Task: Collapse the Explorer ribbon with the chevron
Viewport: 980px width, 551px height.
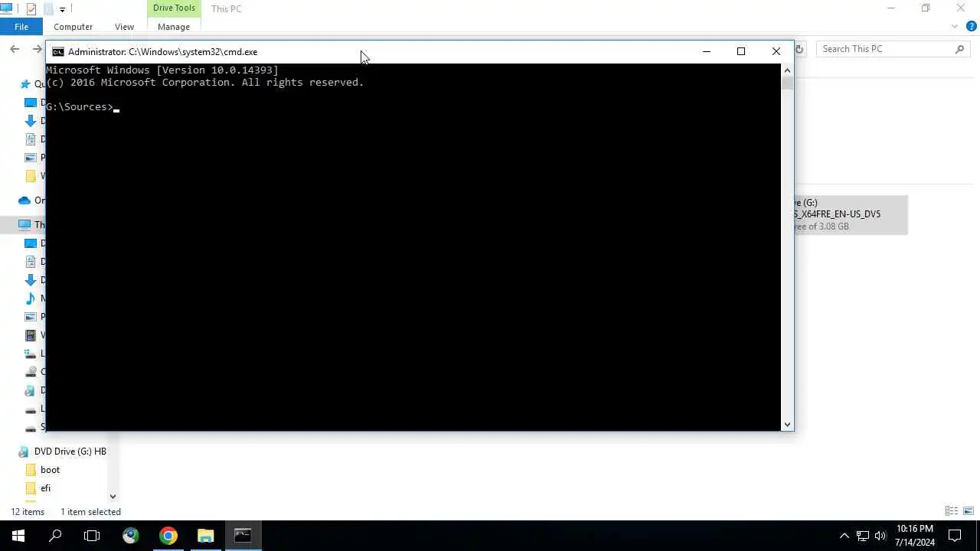Action: click(x=954, y=27)
